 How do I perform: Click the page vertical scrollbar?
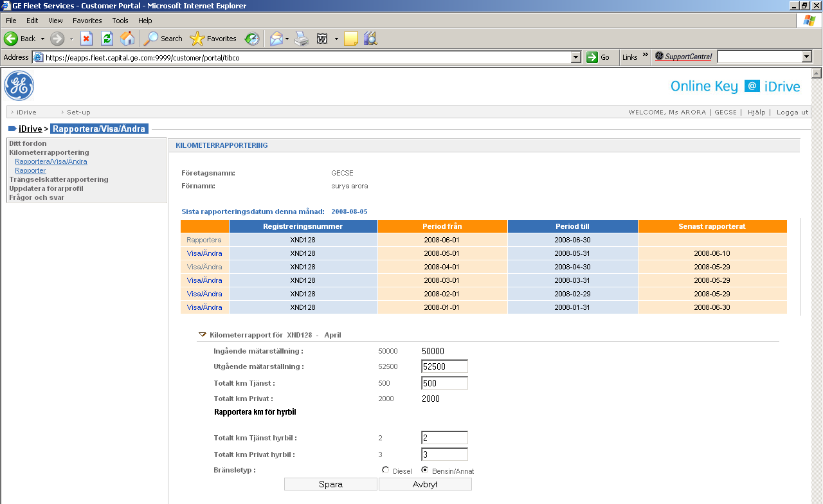[x=817, y=285]
